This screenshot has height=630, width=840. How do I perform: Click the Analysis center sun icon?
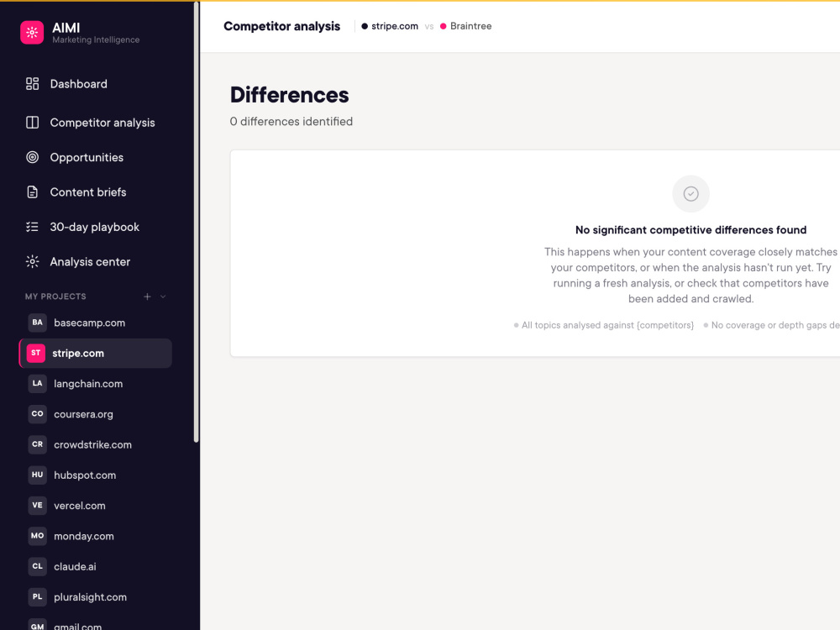click(32, 262)
